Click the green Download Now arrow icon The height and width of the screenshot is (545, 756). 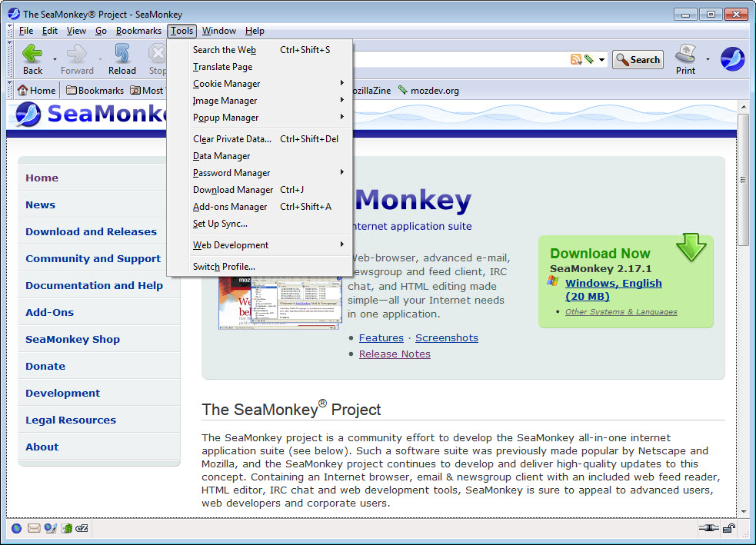point(691,247)
